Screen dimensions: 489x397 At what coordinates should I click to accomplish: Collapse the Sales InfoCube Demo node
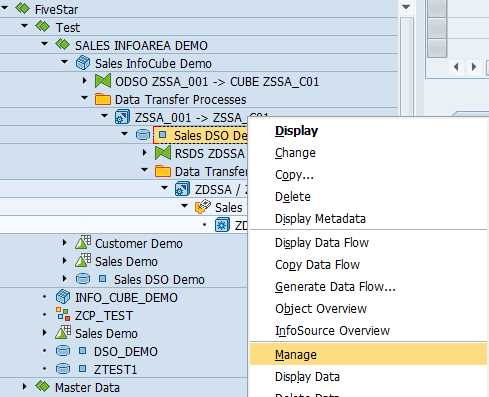click(x=64, y=61)
